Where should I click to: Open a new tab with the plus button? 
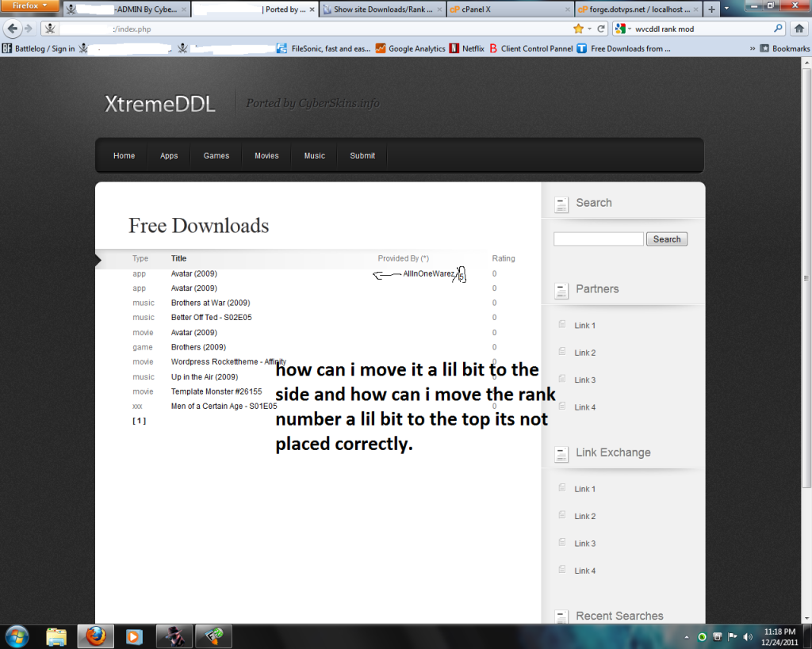(x=710, y=10)
